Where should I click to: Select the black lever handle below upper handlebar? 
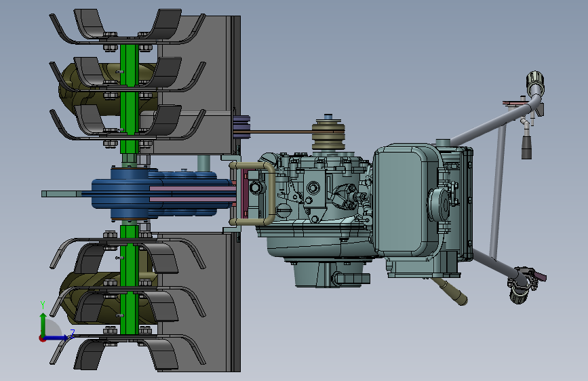coord(526,147)
